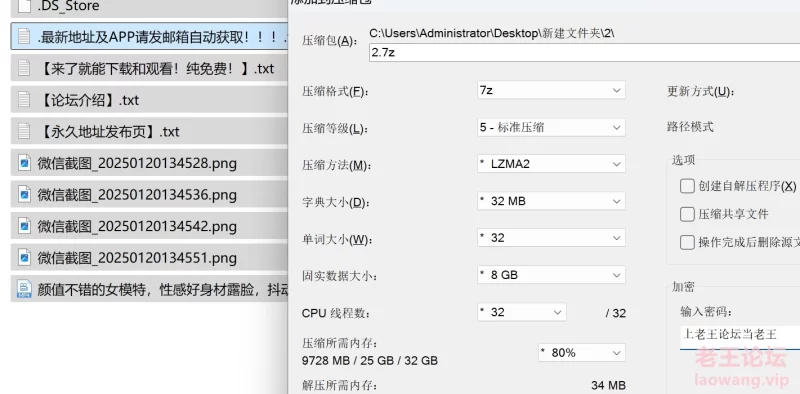Screen dimensions: 800x394
Task: Click the archive name field containing 2.7z
Action: 584,53
